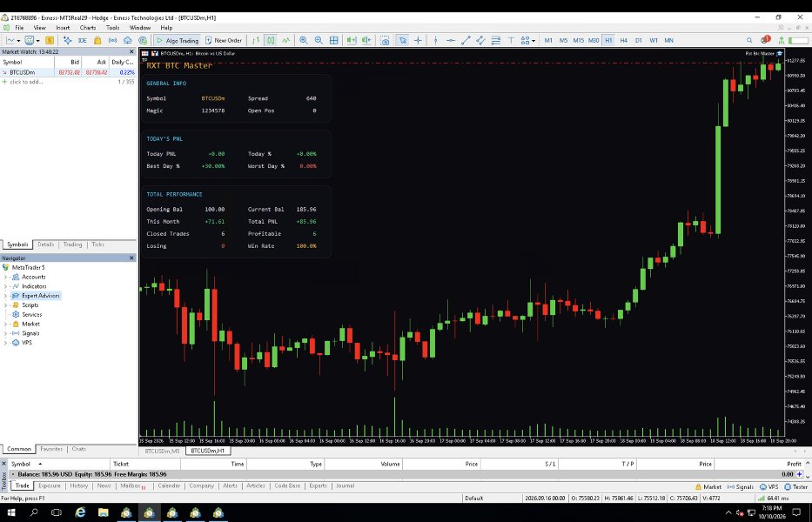
Task: Switch to M15 timeframe
Action: coord(579,40)
